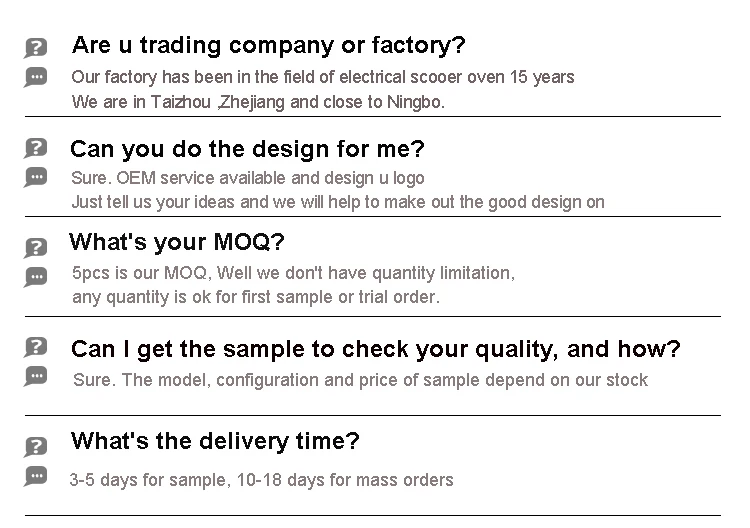This screenshot has height=528, width=750.
Task: Click question mark icon beside design question
Action: [x=36, y=148]
